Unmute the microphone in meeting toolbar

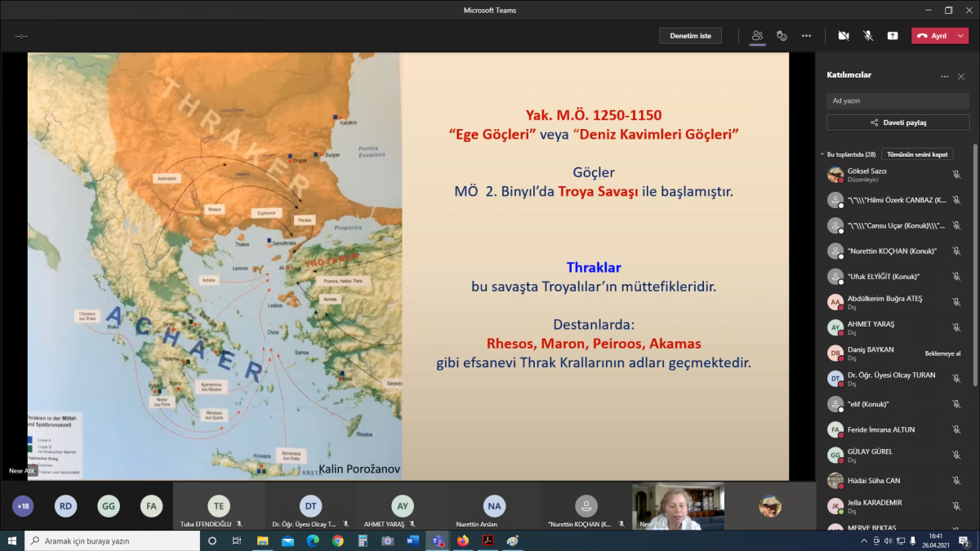[x=868, y=36]
